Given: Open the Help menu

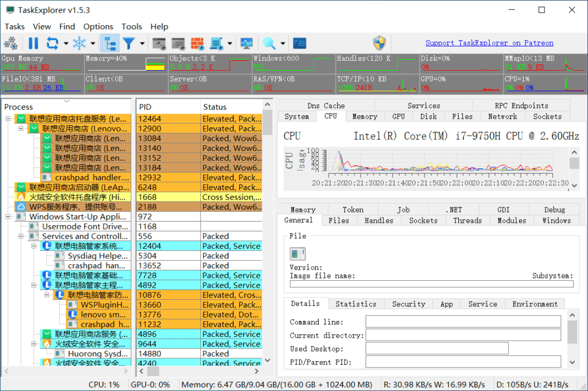Looking at the screenshot, I should tap(160, 26).
